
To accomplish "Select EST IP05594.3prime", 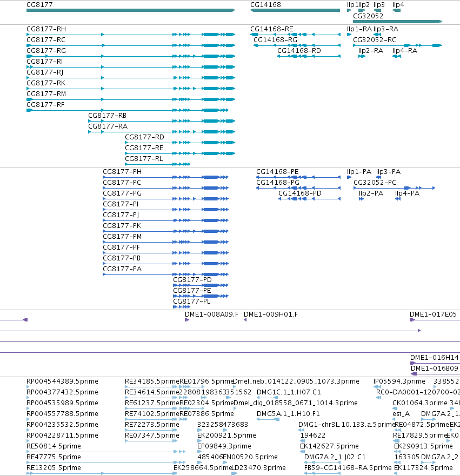I will coord(377,387).
